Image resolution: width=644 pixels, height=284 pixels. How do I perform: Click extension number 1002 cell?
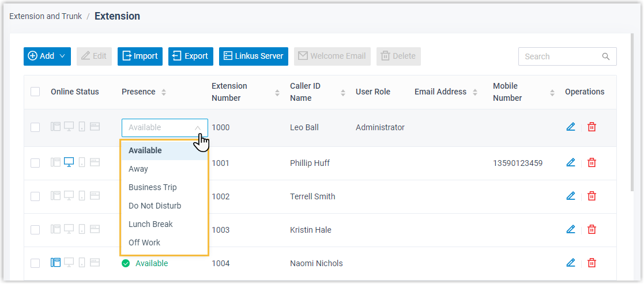[x=221, y=196]
